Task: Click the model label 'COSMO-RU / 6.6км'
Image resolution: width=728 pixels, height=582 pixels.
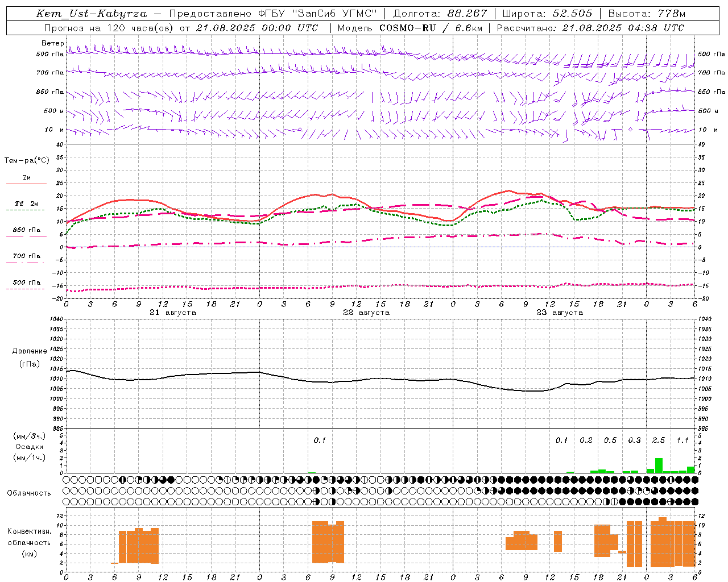Action: click(x=431, y=28)
